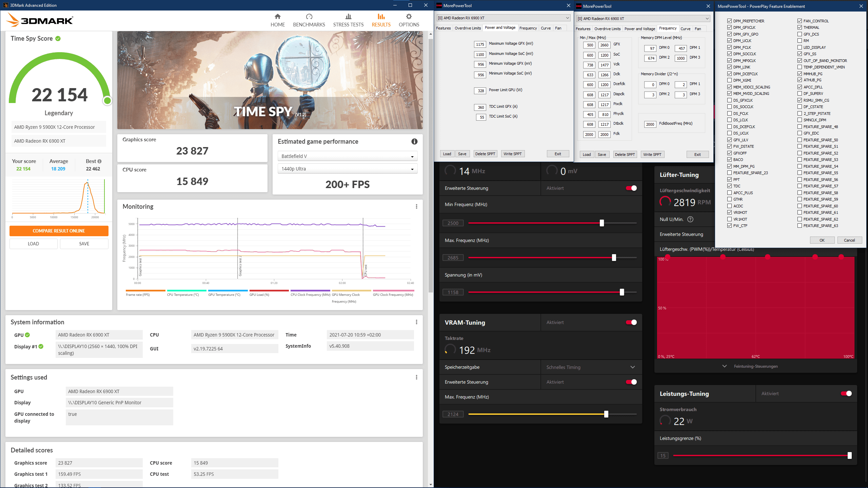Open the STRESS TESTS chart icon
Viewport: 868px width, 488px height.
coord(348,17)
